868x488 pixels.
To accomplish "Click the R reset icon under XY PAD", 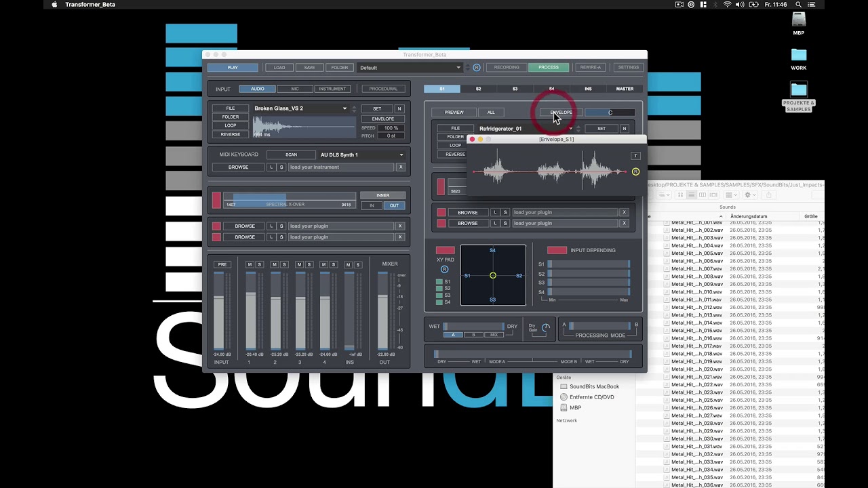I will (x=445, y=269).
